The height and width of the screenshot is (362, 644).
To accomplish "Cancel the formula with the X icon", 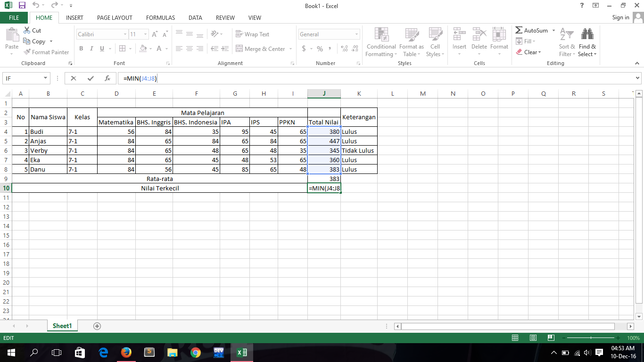I will pos(73,78).
